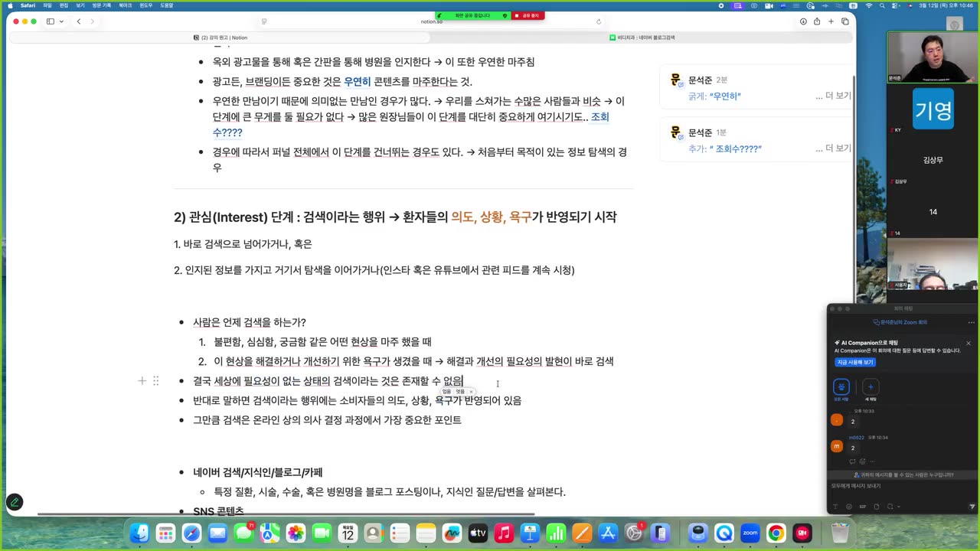Open the Notion AI pencil button
This screenshot has width=980, height=551.
click(x=14, y=502)
